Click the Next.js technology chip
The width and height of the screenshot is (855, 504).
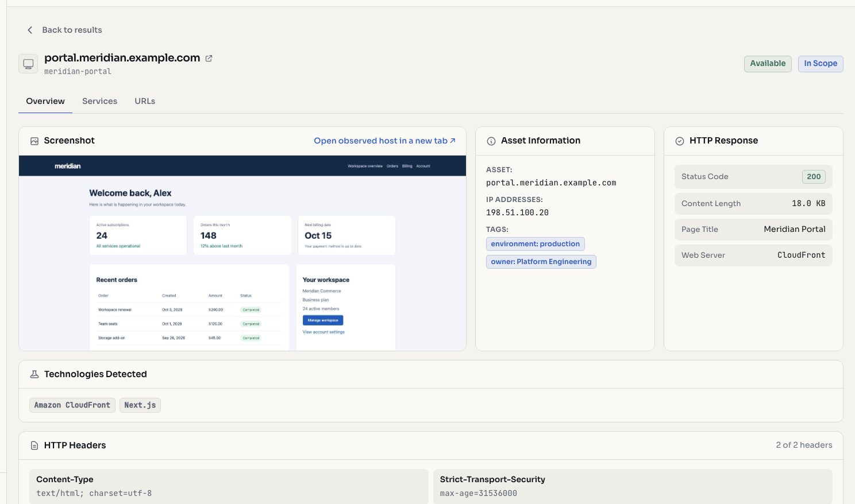pos(140,405)
